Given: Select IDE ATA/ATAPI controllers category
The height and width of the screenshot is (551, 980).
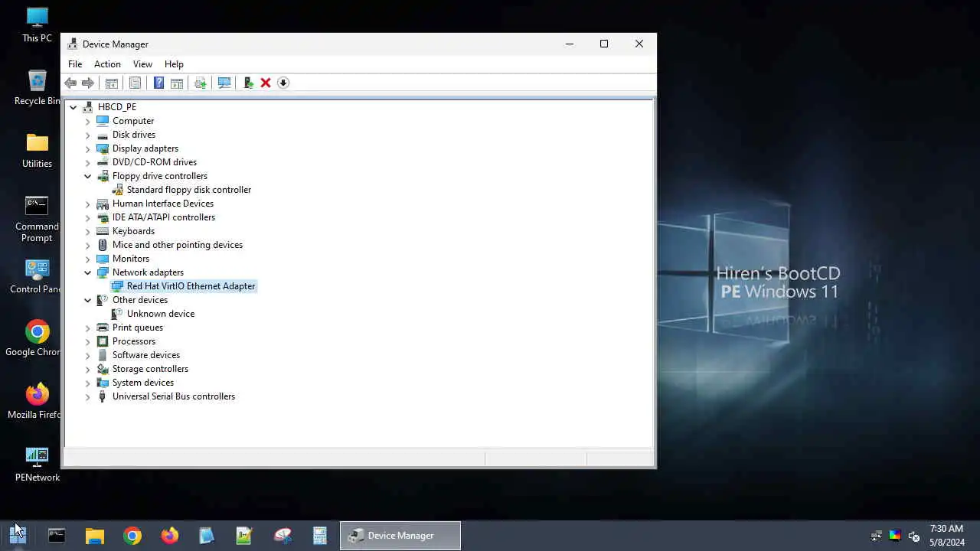Looking at the screenshot, I should (x=164, y=217).
